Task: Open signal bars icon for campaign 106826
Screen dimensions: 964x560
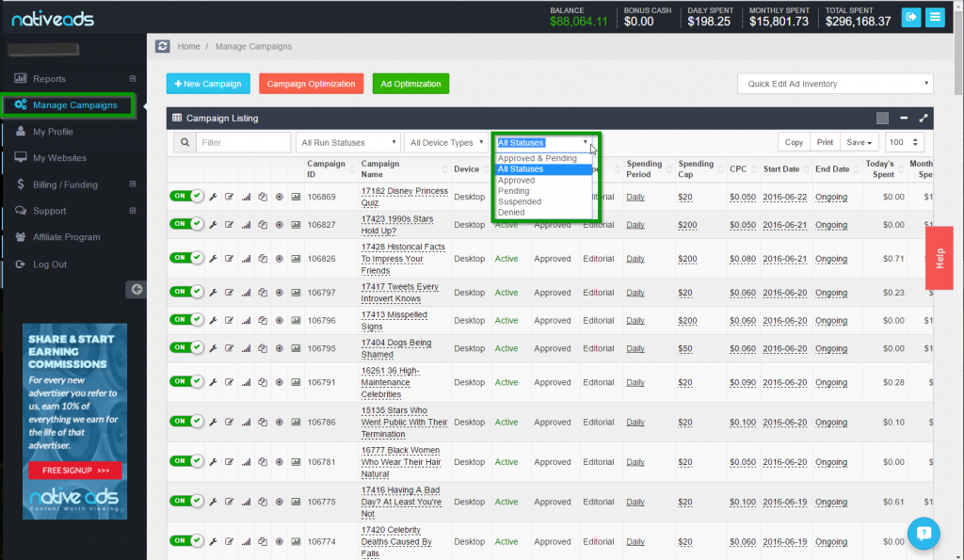Action: tap(246, 259)
